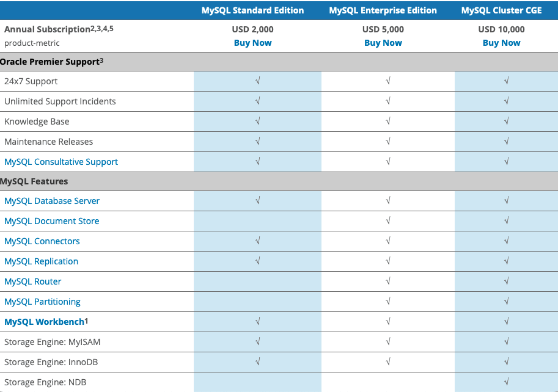The image size is (558, 392).
Task: Click the MySQL Enterprise Edition column header
Action: pyautogui.click(x=383, y=10)
